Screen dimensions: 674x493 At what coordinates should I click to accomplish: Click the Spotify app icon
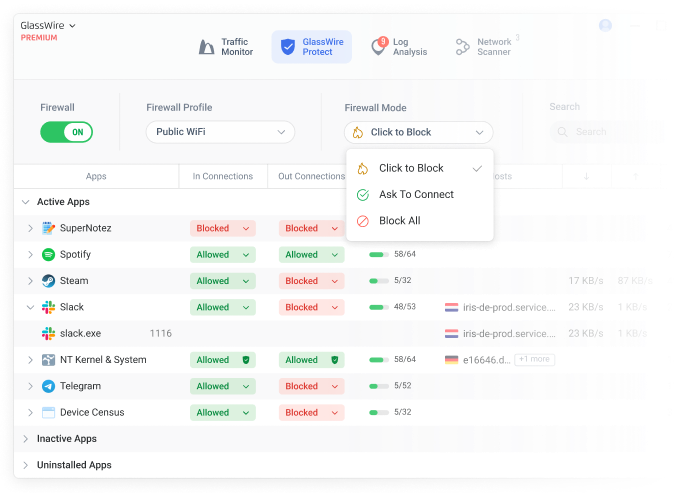(48, 255)
